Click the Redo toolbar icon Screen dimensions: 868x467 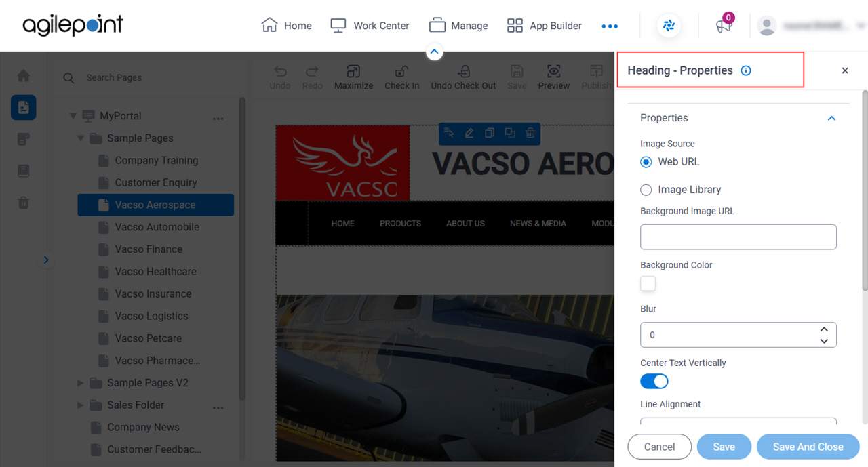click(313, 71)
